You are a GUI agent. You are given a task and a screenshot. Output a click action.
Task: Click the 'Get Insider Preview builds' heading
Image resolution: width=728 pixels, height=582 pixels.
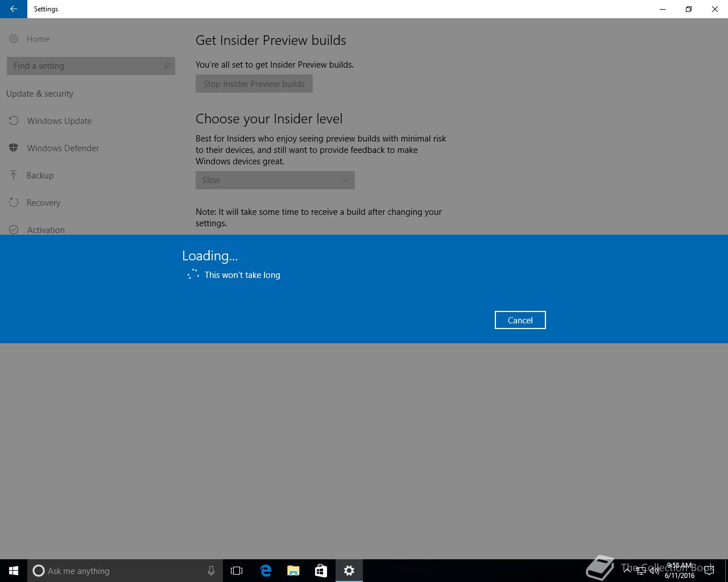tap(271, 40)
